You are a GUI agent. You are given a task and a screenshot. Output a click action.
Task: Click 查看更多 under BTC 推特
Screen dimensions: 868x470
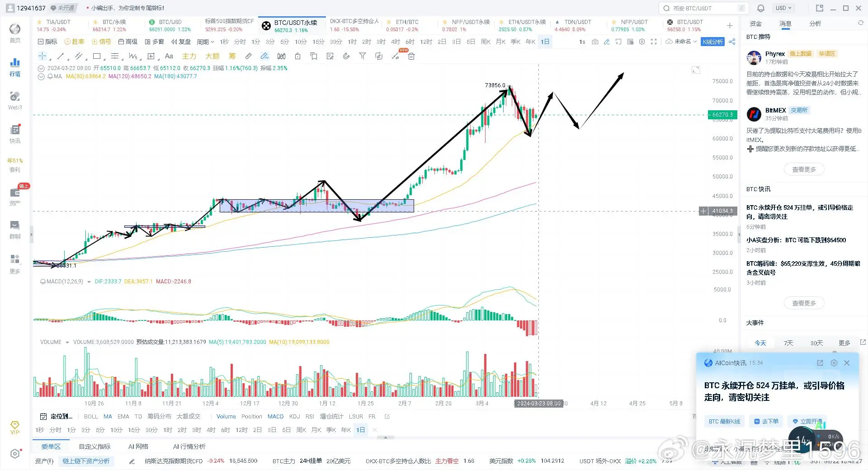coord(804,169)
